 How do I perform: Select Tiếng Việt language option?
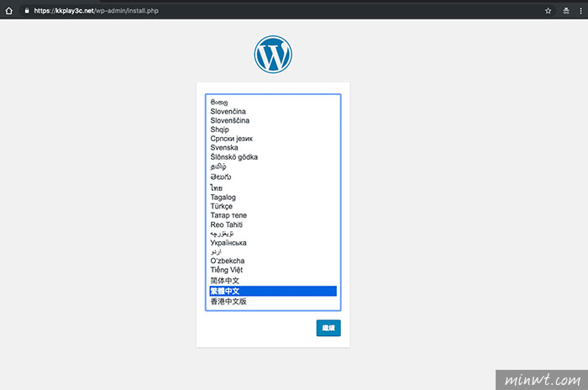pyautogui.click(x=273, y=270)
